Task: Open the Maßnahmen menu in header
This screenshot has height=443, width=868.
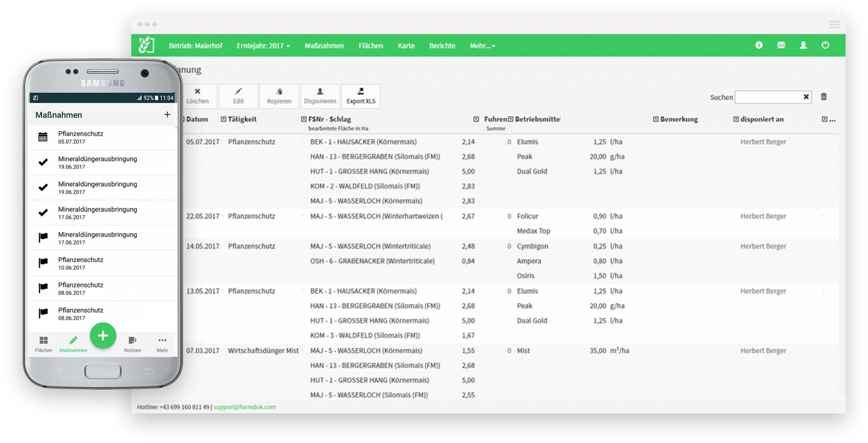Action: tap(324, 45)
